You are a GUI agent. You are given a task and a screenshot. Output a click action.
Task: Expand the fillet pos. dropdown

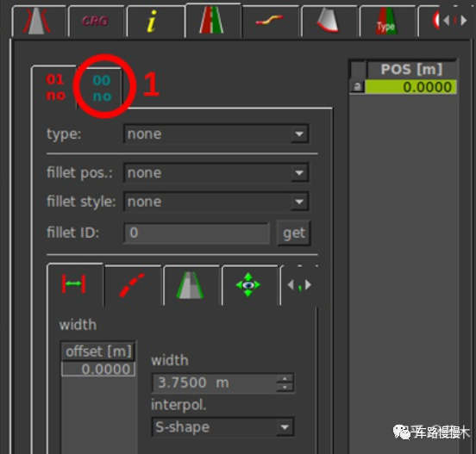pyautogui.click(x=216, y=172)
